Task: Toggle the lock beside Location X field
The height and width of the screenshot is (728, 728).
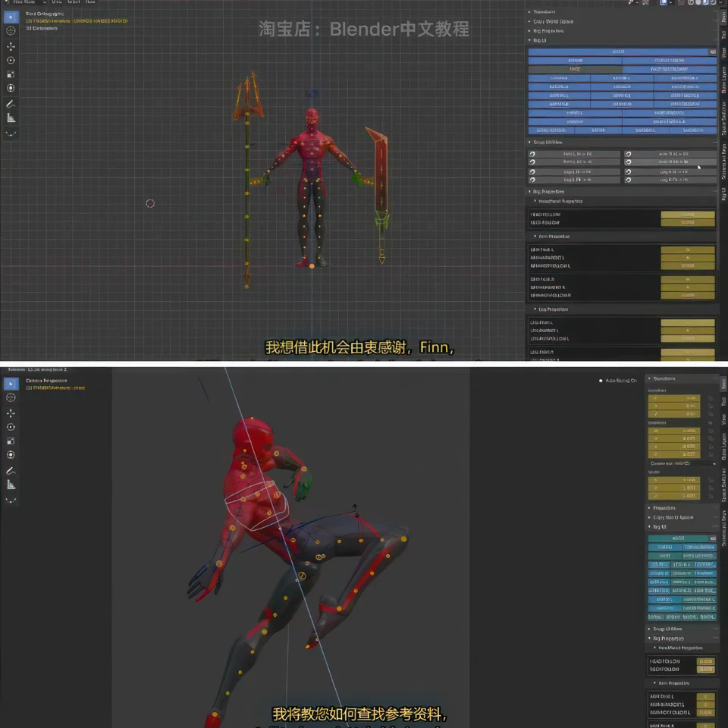Action: (x=711, y=398)
